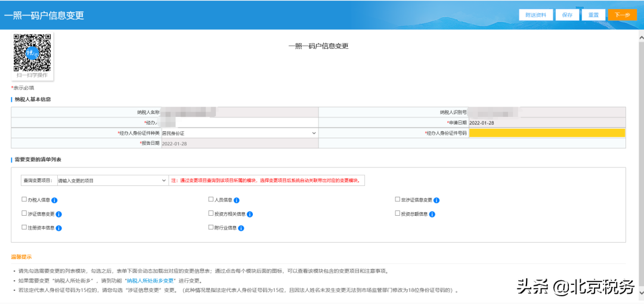Click the 纳税人基本信息 section heading
Image resolution: width=644 pixels, height=304 pixels.
click(32, 100)
